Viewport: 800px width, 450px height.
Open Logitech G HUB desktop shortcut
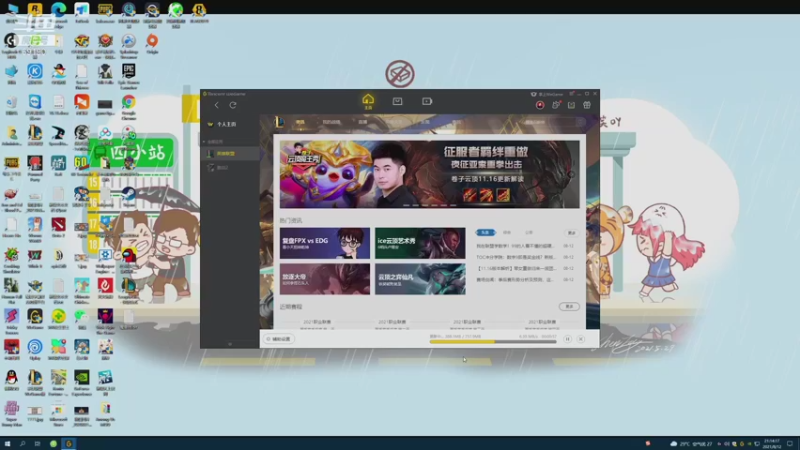coord(11,45)
